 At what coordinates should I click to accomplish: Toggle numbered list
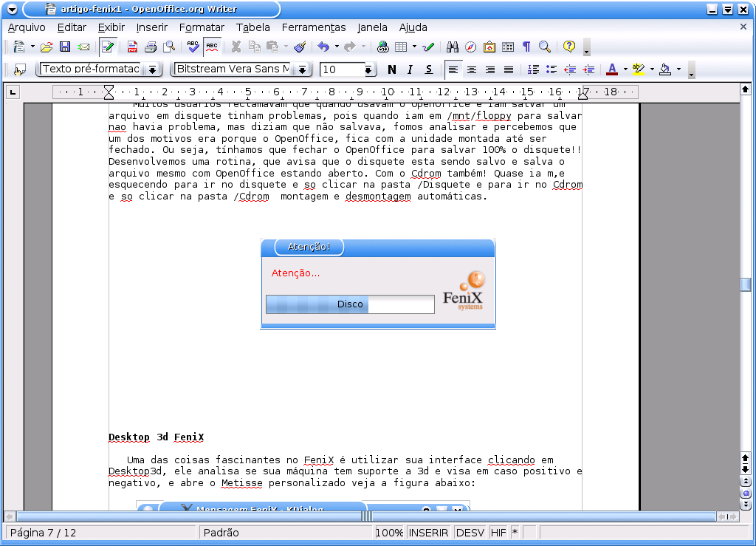click(x=533, y=70)
